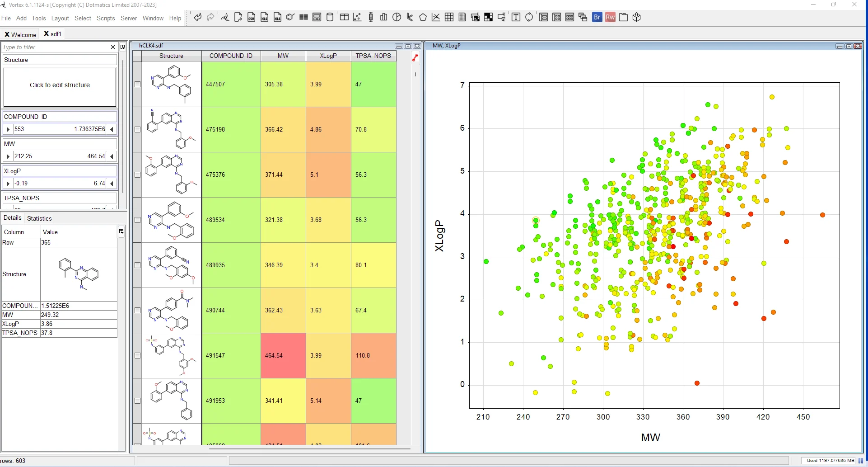Click the Undo icon on the toolbar

(197, 17)
